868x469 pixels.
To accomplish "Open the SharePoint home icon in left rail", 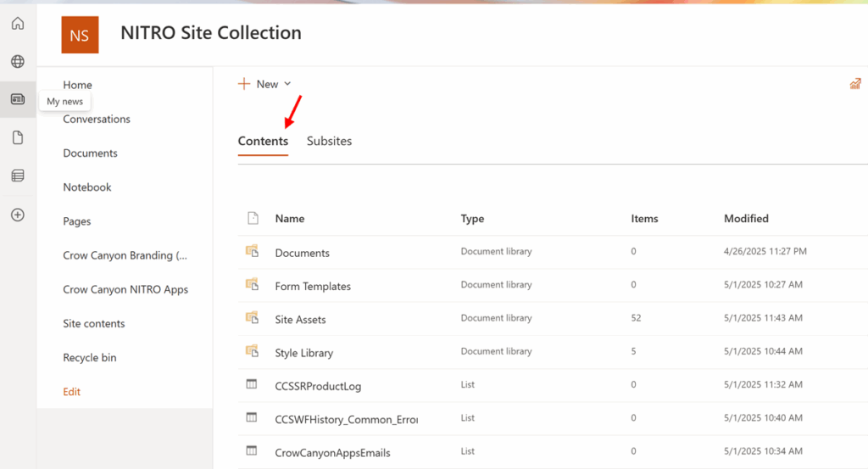I will [x=18, y=23].
